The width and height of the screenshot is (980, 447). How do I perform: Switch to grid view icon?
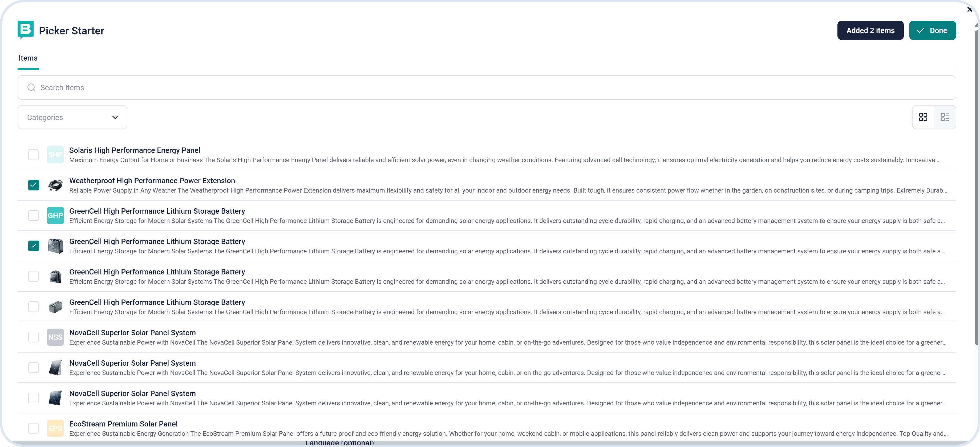[x=923, y=117]
